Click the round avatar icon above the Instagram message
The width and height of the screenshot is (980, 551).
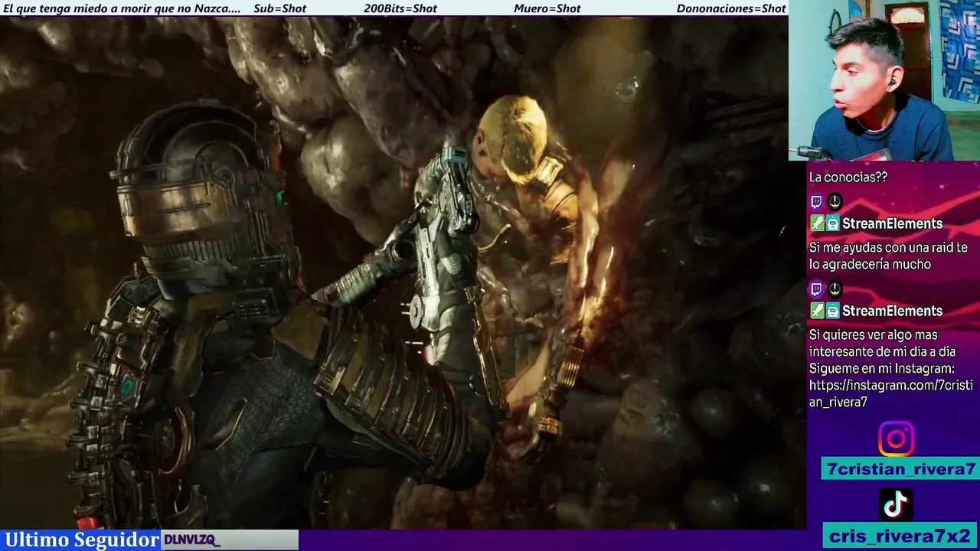pyautogui.click(x=835, y=289)
